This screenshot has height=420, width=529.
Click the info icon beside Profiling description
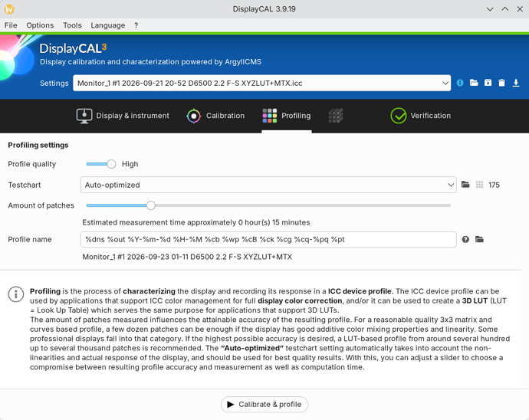pos(16,294)
